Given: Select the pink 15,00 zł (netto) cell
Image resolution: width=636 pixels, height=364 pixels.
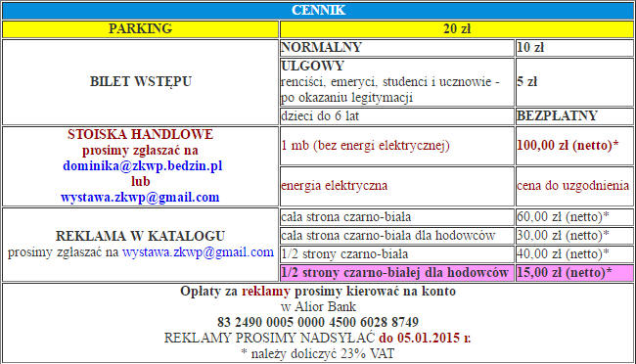Looking at the screenshot, I should click(574, 273).
